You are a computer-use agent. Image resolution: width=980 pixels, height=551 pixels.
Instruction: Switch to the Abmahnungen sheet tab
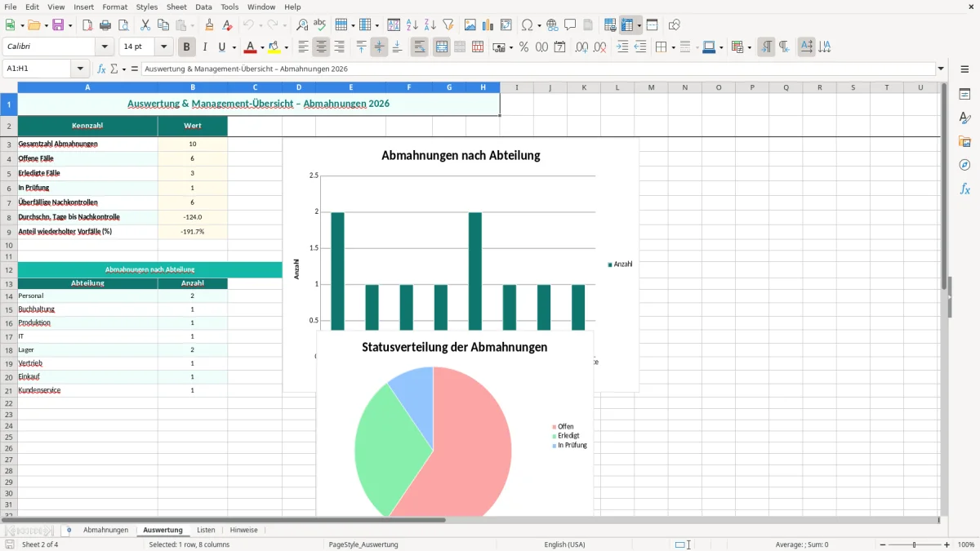[105, 530]
